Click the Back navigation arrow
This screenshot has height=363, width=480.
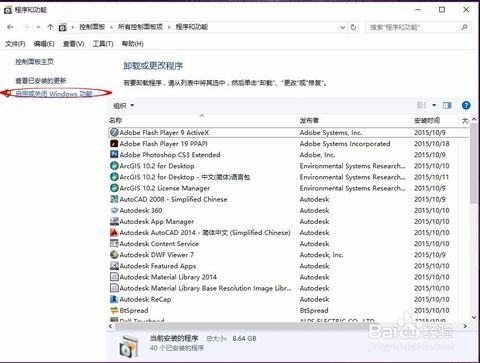(10, 27)
